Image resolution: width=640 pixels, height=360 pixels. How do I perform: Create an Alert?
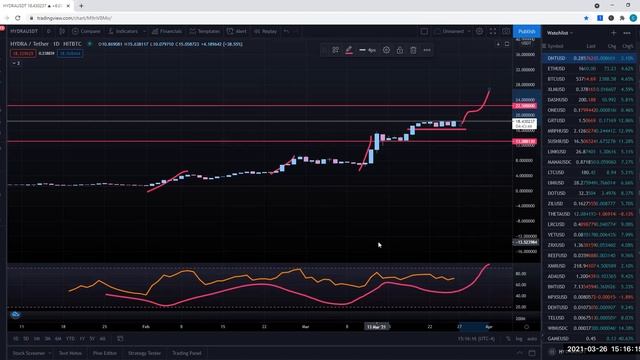[237, 31]
